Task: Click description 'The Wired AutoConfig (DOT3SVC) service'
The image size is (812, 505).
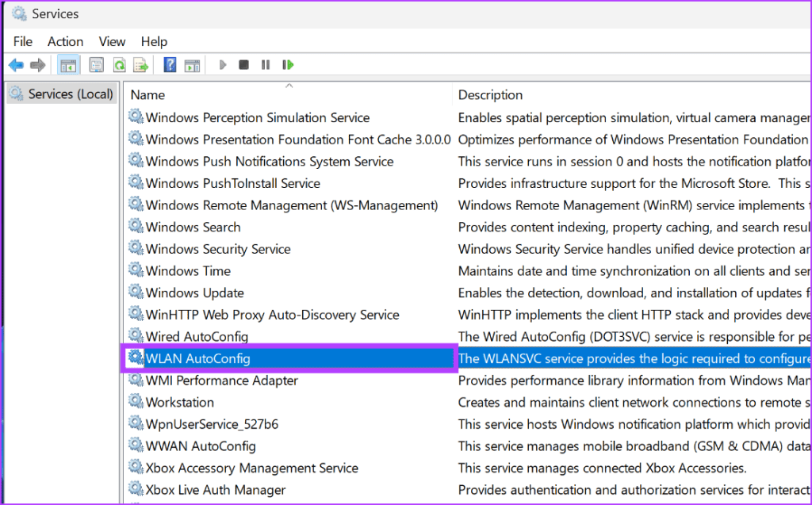Action: (634, 337)
